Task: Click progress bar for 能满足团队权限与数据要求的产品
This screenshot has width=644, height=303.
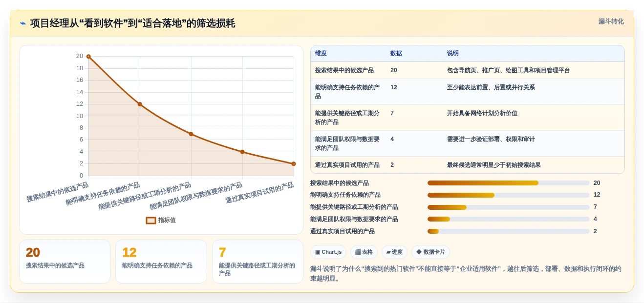Action: click(509, 219)
